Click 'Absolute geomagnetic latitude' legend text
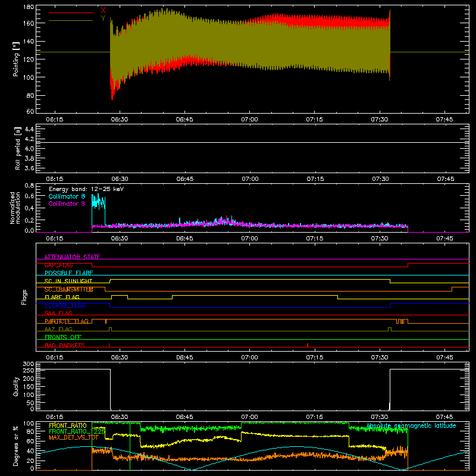The image size is (476, 476). tap(411, 425)
